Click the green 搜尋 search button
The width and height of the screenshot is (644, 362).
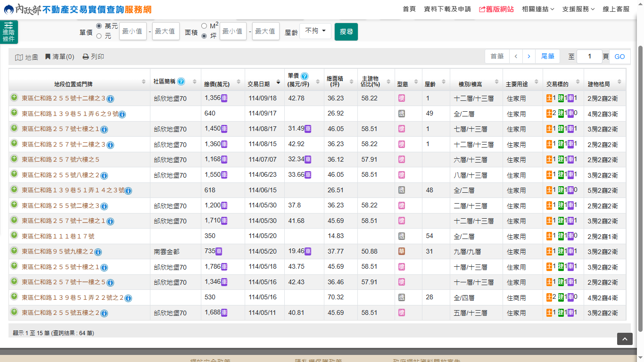346,32
